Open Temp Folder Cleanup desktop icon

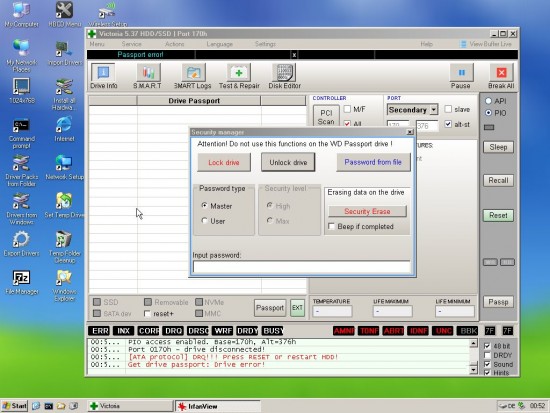pos(65,247)
